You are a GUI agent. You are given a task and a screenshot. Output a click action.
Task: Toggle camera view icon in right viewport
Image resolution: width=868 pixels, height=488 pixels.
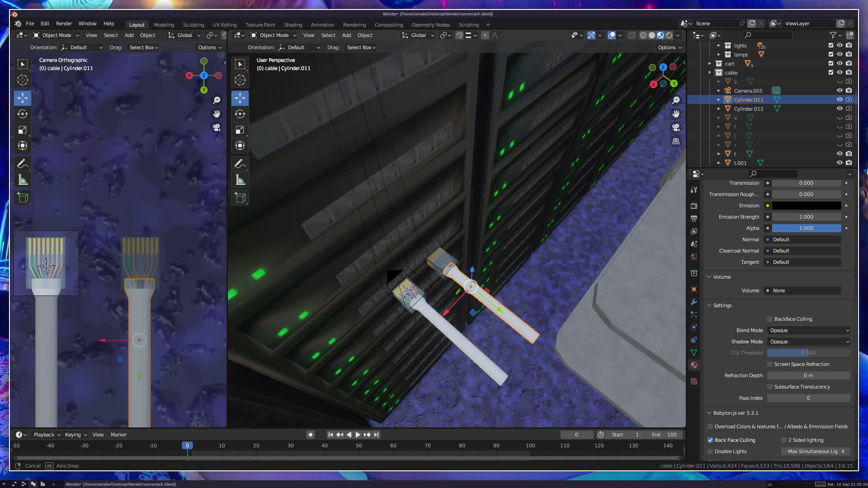click(x=676, y=127)
